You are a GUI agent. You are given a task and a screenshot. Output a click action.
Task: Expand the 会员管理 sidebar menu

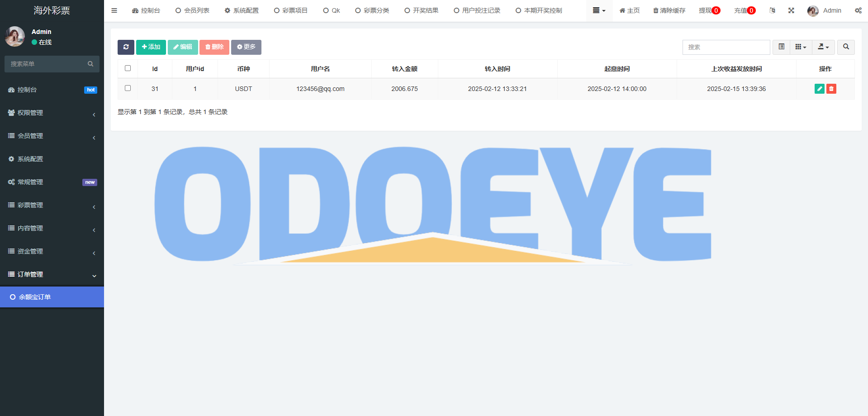point(52,136)
